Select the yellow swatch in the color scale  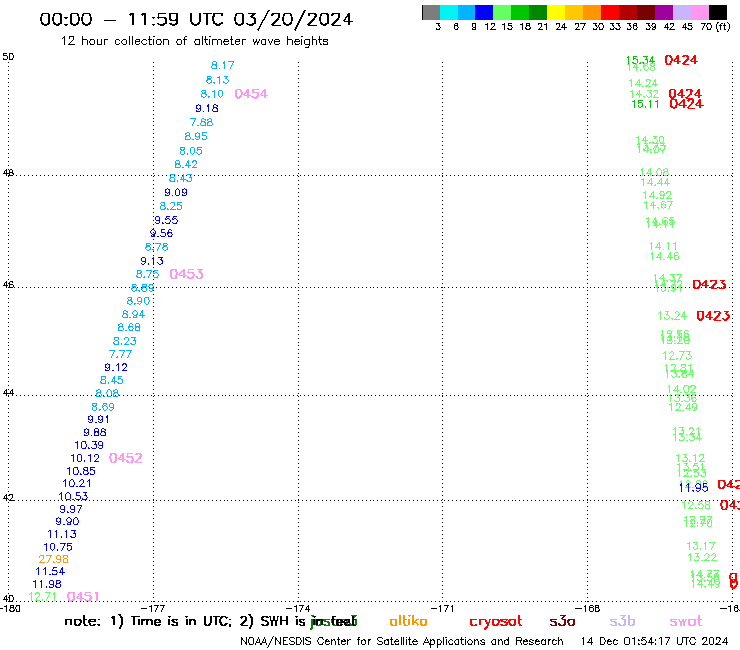pos(555,12)
